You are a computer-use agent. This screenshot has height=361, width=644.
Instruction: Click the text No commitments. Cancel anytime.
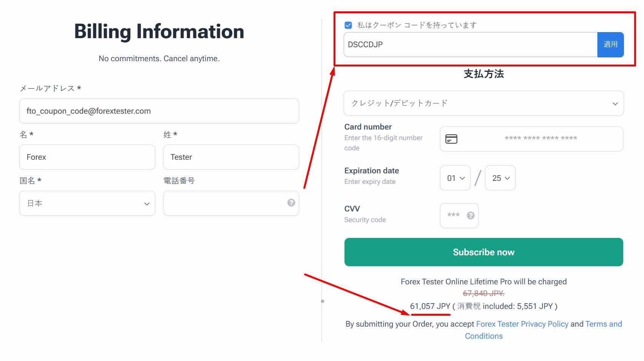(x=159, y=59)
